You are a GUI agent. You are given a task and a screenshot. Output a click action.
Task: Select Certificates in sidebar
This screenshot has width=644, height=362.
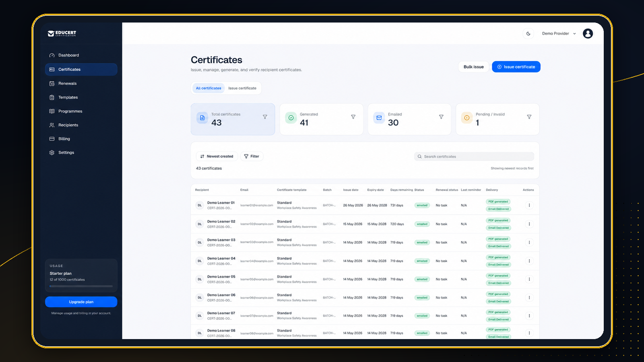[81, 69]
